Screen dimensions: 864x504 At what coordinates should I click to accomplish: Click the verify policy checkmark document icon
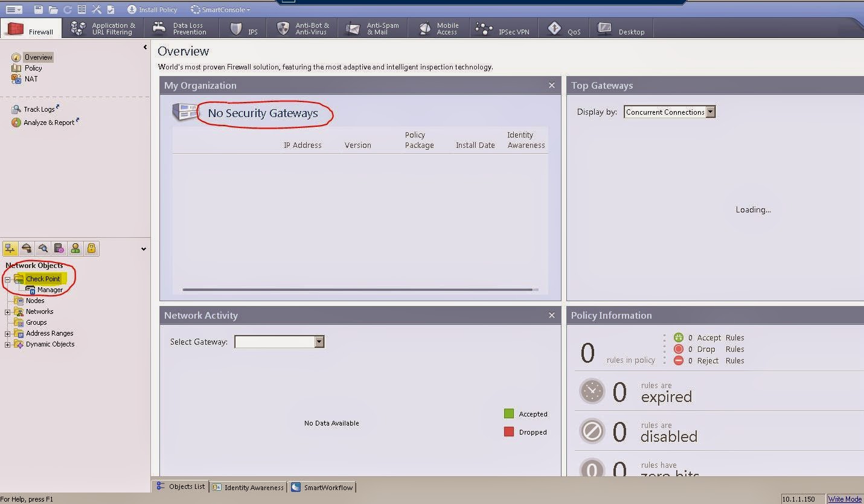[x=110, y=10]
